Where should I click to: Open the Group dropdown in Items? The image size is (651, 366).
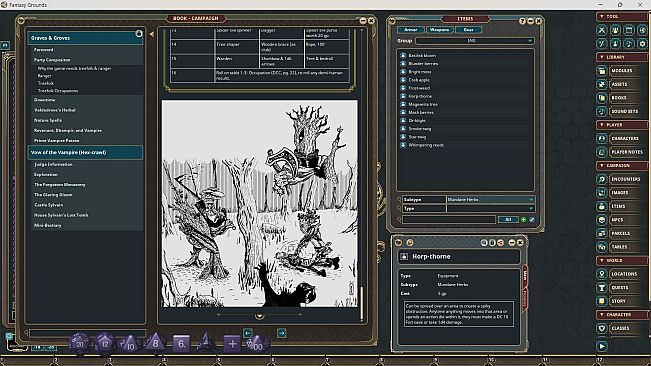coord(475,41)
